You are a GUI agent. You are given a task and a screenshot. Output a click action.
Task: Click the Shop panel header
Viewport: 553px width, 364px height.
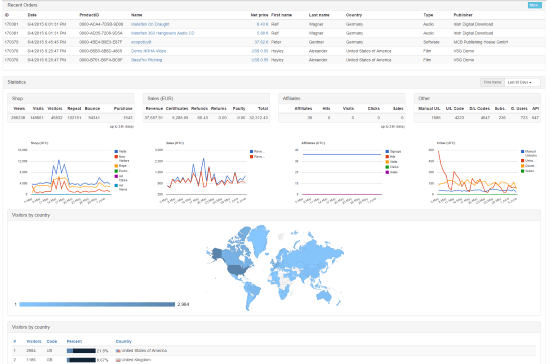[71, 98]
